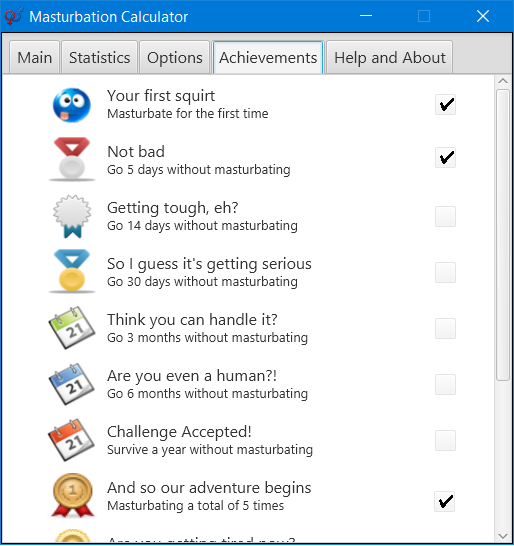Toggle the 'Getting tough, eh?' checkbox

[x=445, y=216]
